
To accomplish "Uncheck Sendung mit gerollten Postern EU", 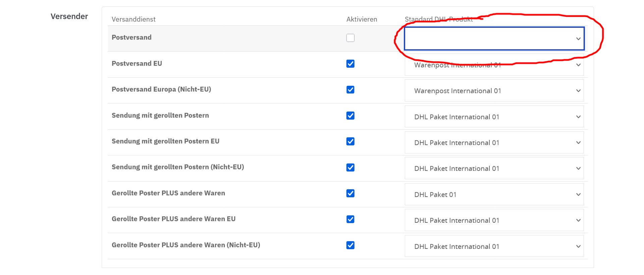I will coord(350,141).
